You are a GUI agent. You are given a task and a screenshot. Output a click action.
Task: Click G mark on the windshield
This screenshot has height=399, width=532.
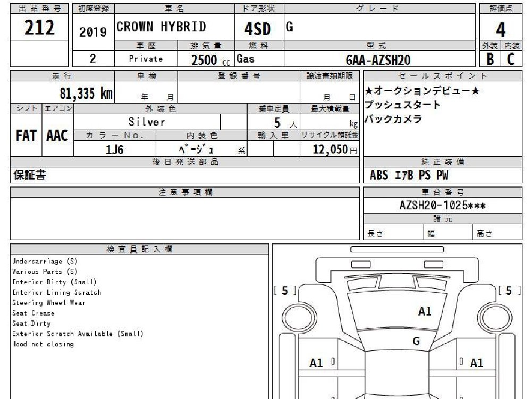(x=416, y=341)
